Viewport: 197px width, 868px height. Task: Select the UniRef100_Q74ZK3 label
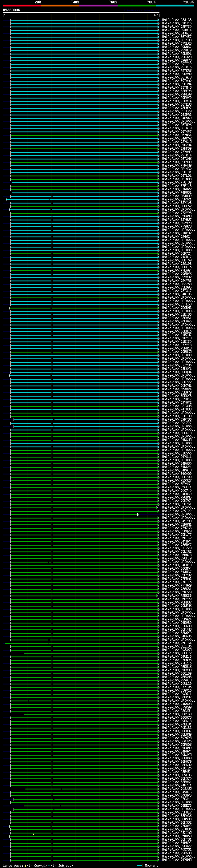click(177, 528)
